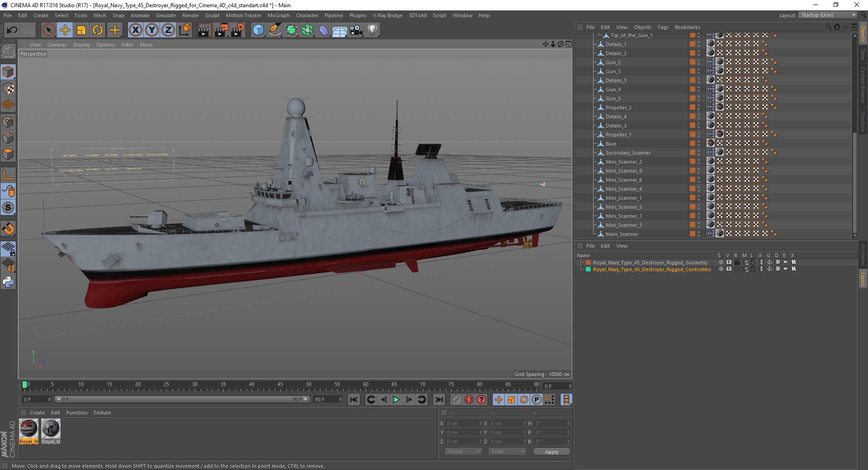The height and width of the screenshot is (470, 868).
Task: Hide Geometry layer via its eye icon
Action: pyautogui.click(x=729, y=262)
